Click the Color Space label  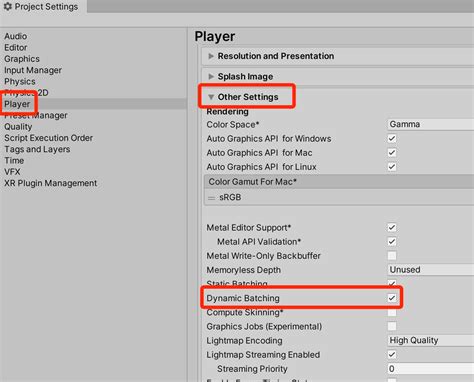233,124
